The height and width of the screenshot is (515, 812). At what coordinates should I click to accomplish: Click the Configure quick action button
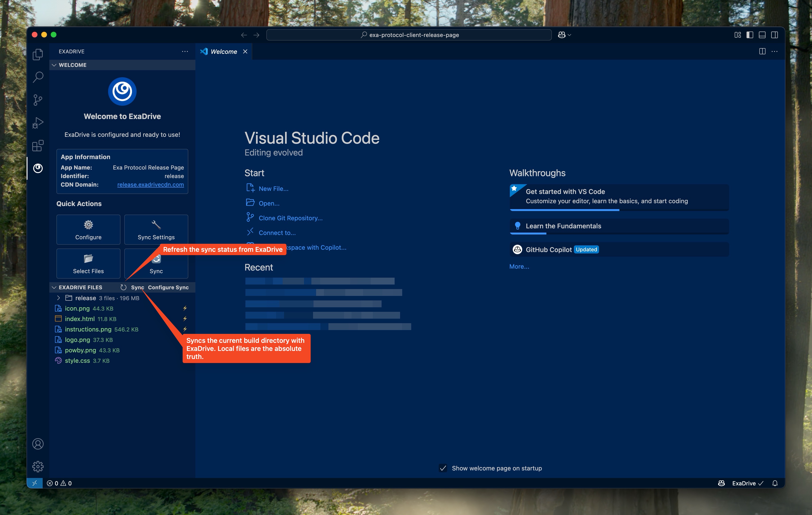(x=88, y=230)
